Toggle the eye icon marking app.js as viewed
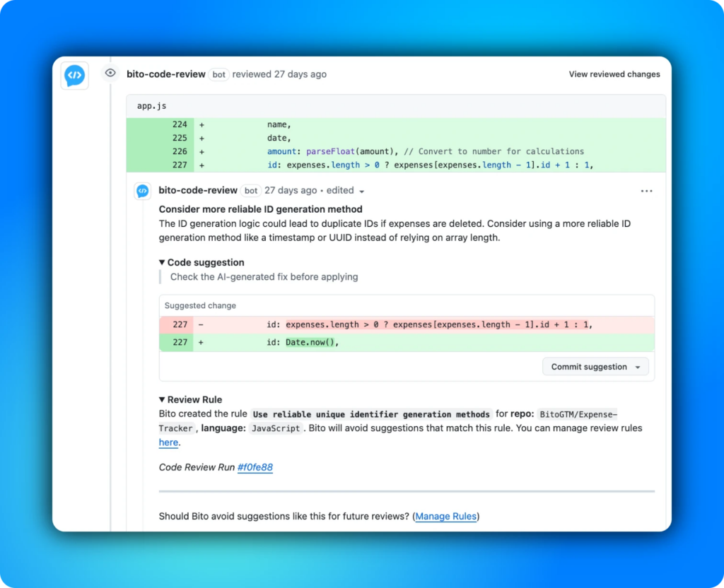Image resolution: width=724 pixels, height=588 pixels. click(x=110, y=73)
